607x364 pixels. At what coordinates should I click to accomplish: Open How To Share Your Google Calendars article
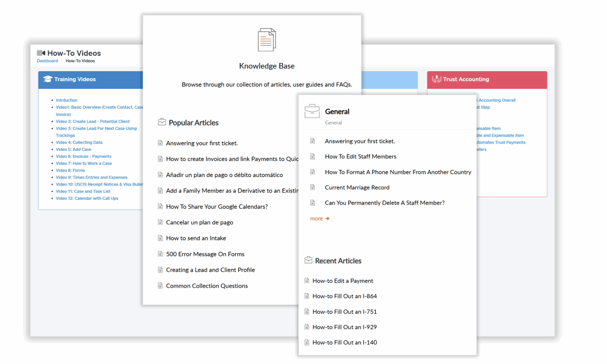(x=217, y=207)
